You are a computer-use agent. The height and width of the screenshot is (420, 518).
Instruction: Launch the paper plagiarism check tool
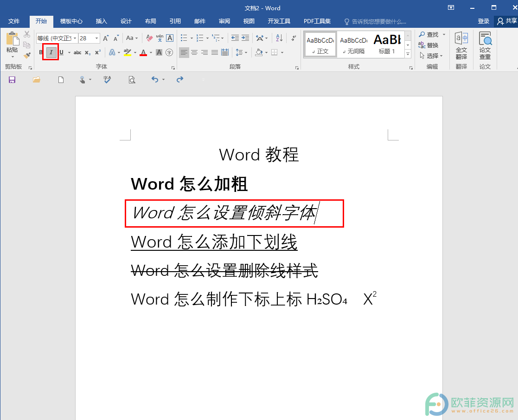[x=485, y=45]
